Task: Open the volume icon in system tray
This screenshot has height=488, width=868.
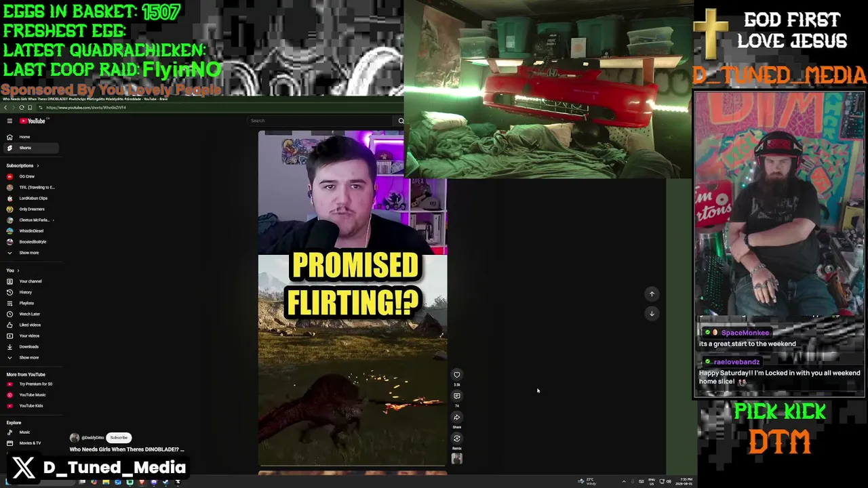Action: tap(669, 481)
